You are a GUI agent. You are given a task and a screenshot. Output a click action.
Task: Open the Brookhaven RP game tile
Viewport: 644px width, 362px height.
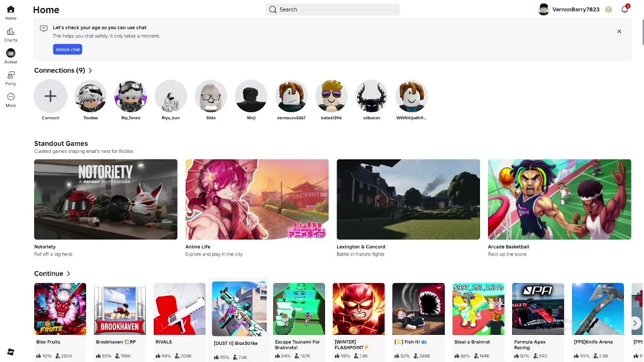[x=120, y=309]
